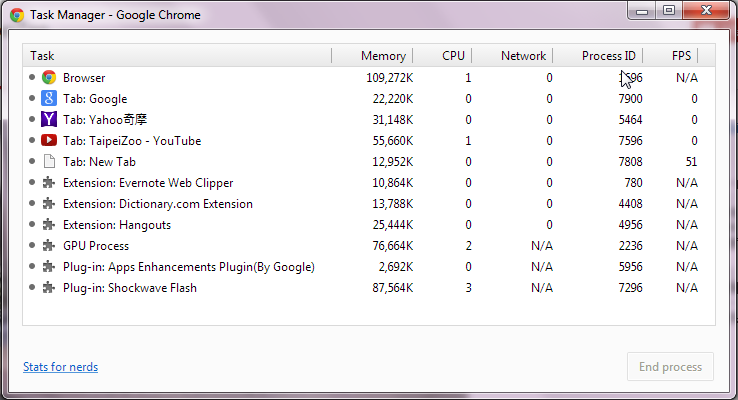The height and width of the screenshot is (400, 738).
Task: Click the puzzle icon for Evernote Web Clipper
Action: click(x=49, y=183)
